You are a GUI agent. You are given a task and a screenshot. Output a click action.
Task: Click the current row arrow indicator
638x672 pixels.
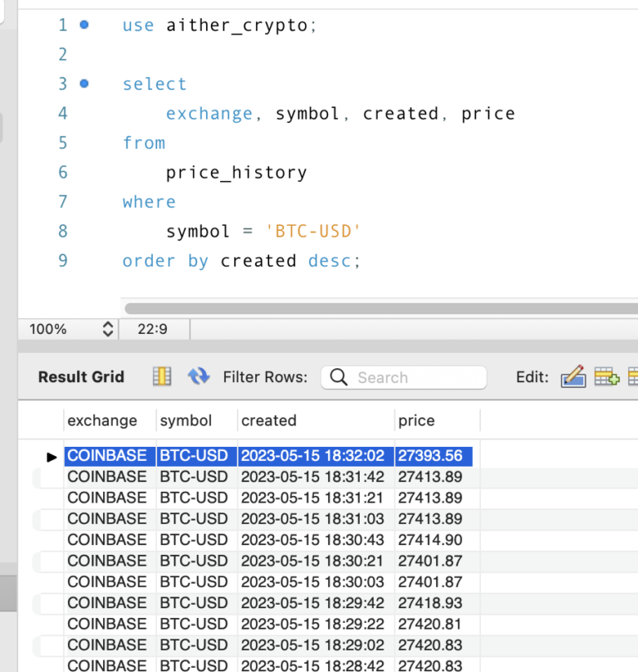52,456
